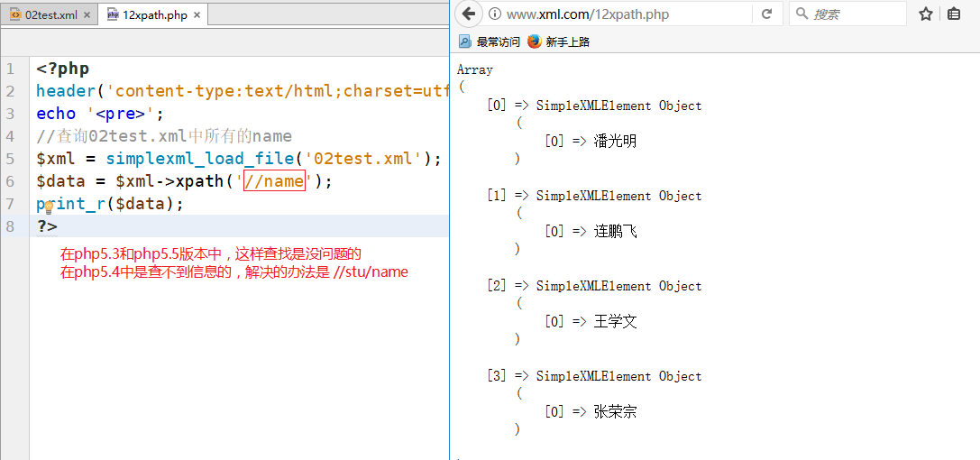
Task: Close the 12xpath.php tab
Action: coord(196,15)
